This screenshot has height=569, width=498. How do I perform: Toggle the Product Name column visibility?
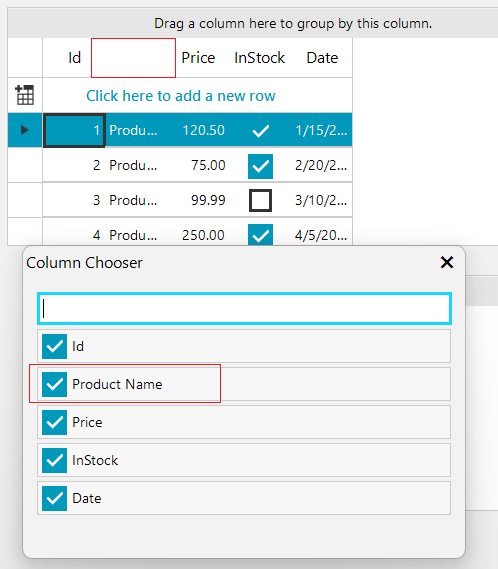pyautogui.click(x=54, y=384)
